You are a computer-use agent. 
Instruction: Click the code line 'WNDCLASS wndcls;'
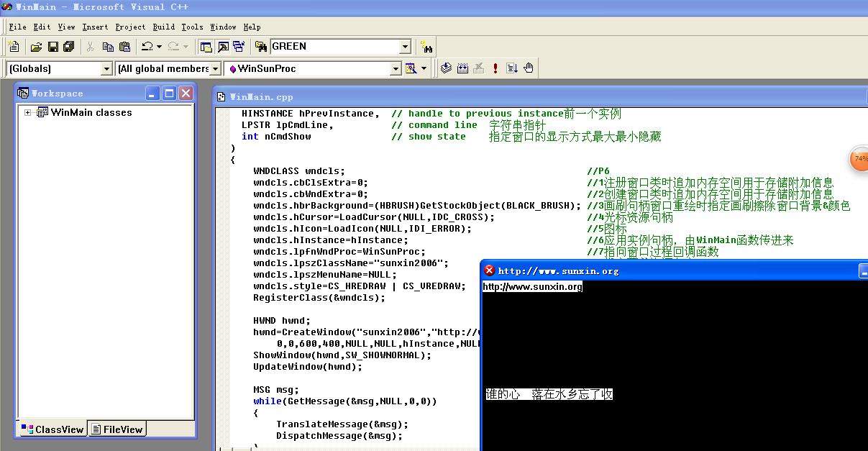(x=299, y=171)
